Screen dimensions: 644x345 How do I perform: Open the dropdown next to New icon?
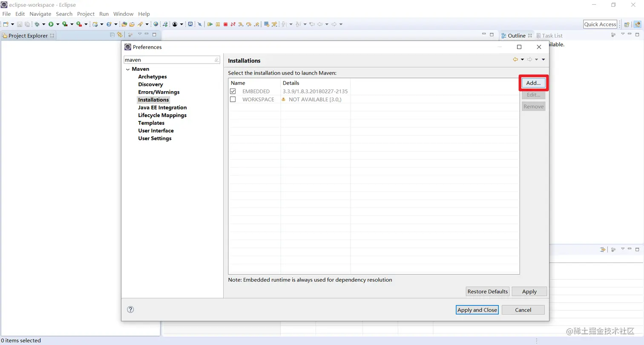coord(12,24)
